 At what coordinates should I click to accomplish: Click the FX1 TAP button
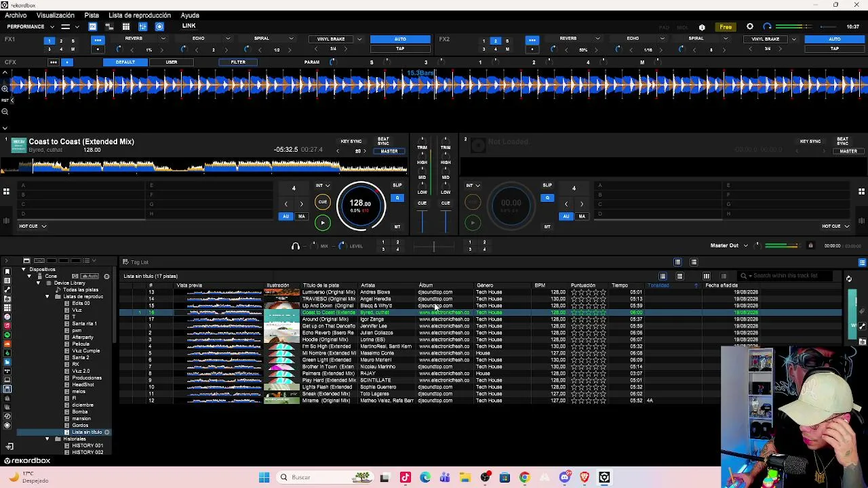[400, 49]
